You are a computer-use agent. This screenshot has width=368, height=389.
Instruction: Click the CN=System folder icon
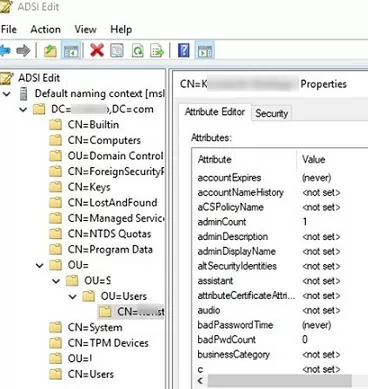pyautogui.click(x=56, y=327)
